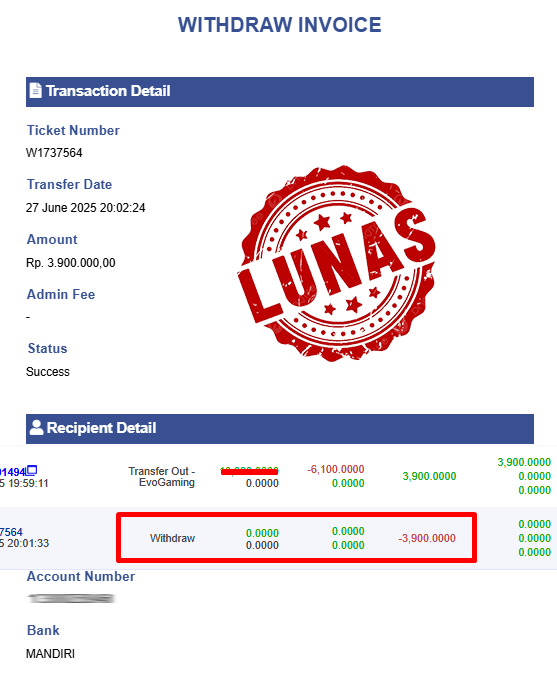Click the timestamp ending 19:59:11
557x683 pixels.
(x=24, y=483)
